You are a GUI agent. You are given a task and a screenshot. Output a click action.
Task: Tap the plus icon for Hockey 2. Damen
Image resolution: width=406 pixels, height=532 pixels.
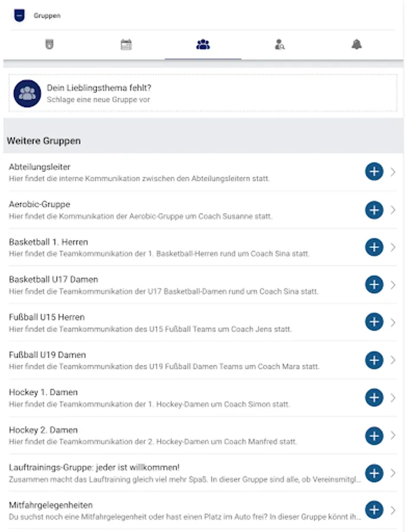374,436
